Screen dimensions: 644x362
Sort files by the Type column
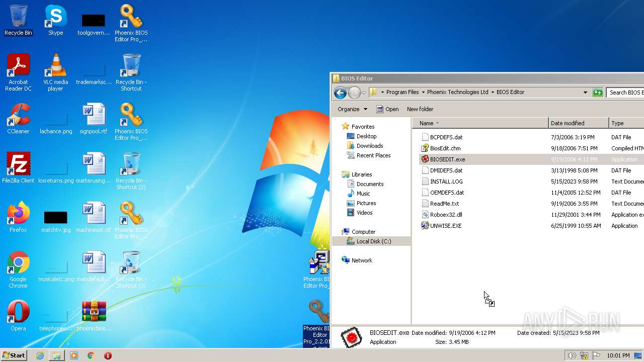pyautogui.click(x=626, y=123)
